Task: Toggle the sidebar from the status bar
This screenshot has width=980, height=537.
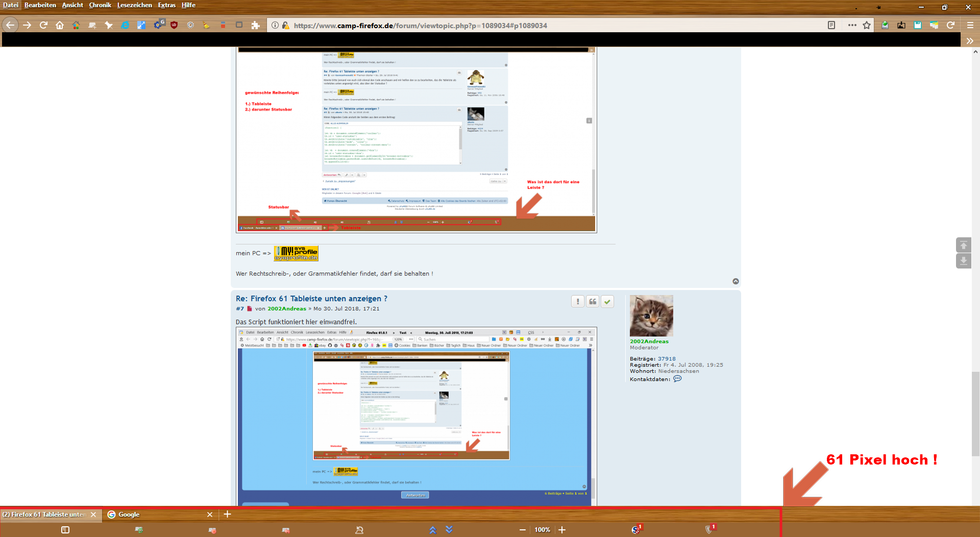Action: pyautogui.click(x=65, y=530)
